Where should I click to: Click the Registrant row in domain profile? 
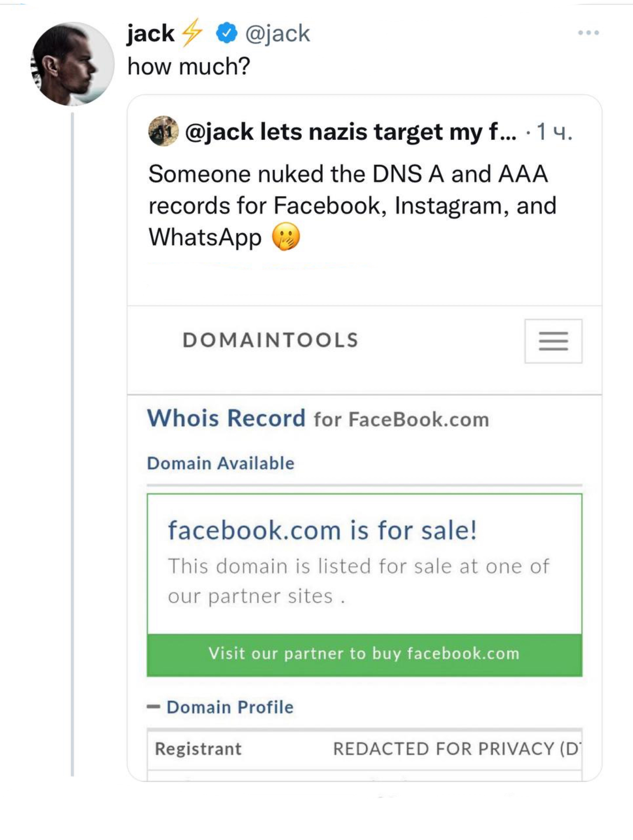click(364, 749)
